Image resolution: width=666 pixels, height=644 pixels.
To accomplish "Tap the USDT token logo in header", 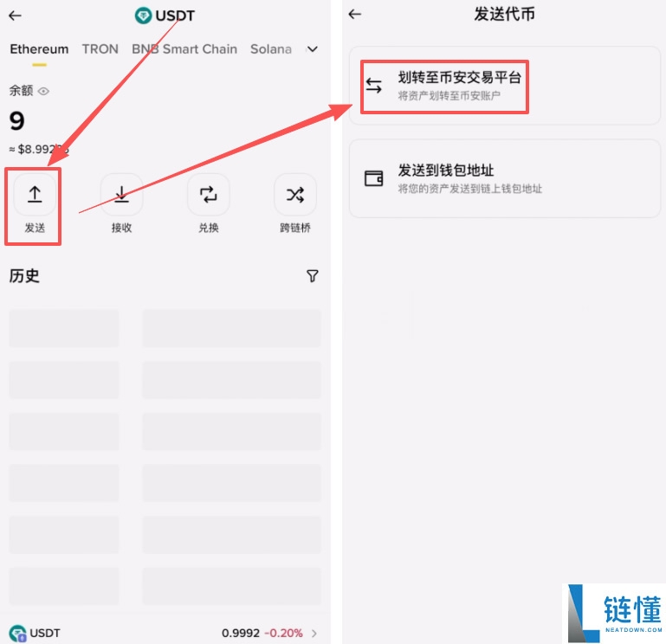I will [143, 16].
